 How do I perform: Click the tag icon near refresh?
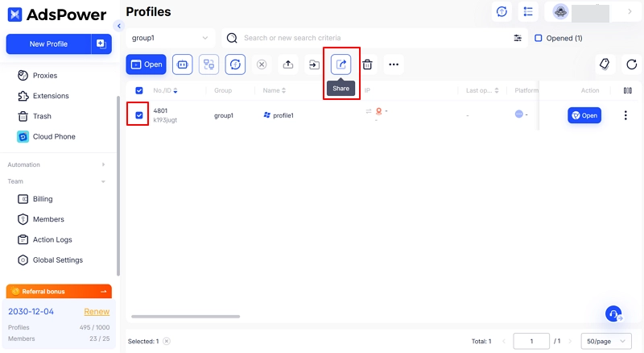605,64
